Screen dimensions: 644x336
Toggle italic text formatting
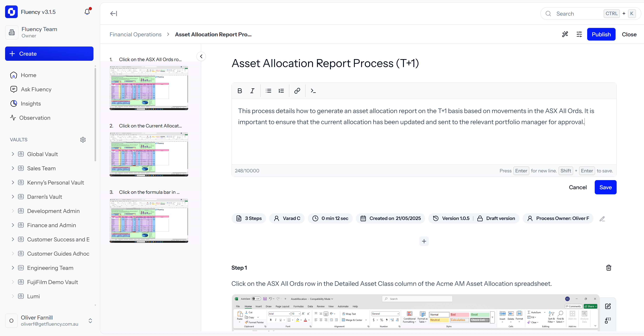252,91
